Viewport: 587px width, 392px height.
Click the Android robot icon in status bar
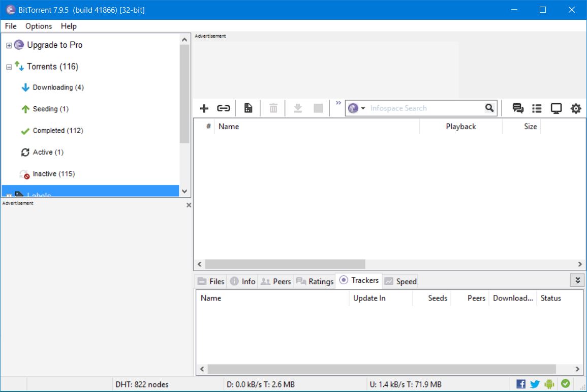point(549,384)
